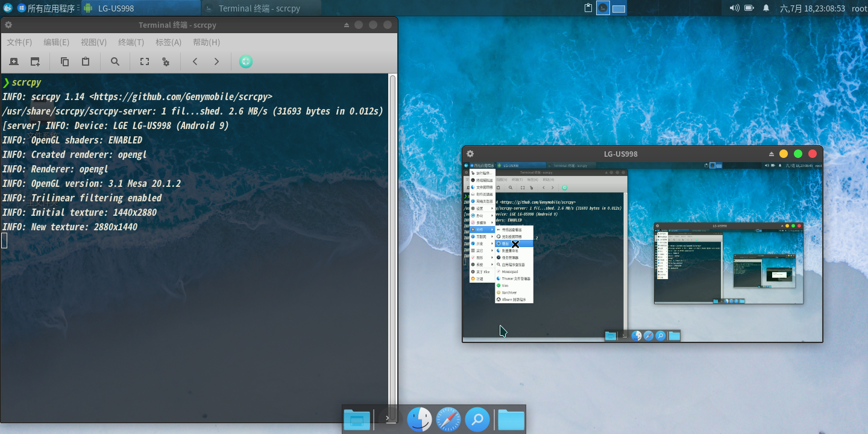Viewport: 868px width, 434px height.
Task: Roll up the Terminal window with eject-style icon
Action: (347, 25)
